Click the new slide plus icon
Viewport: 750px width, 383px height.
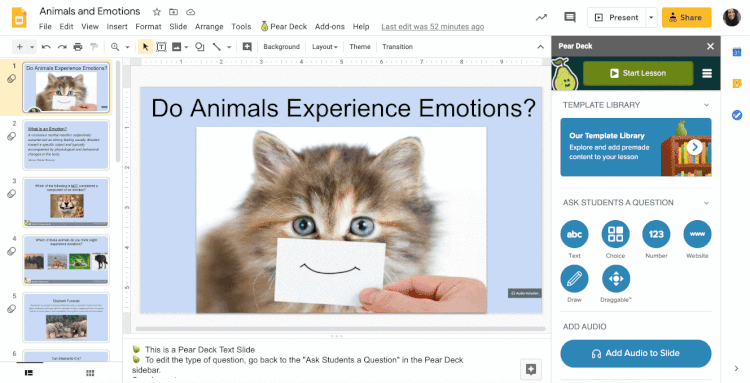coord(20,47)
